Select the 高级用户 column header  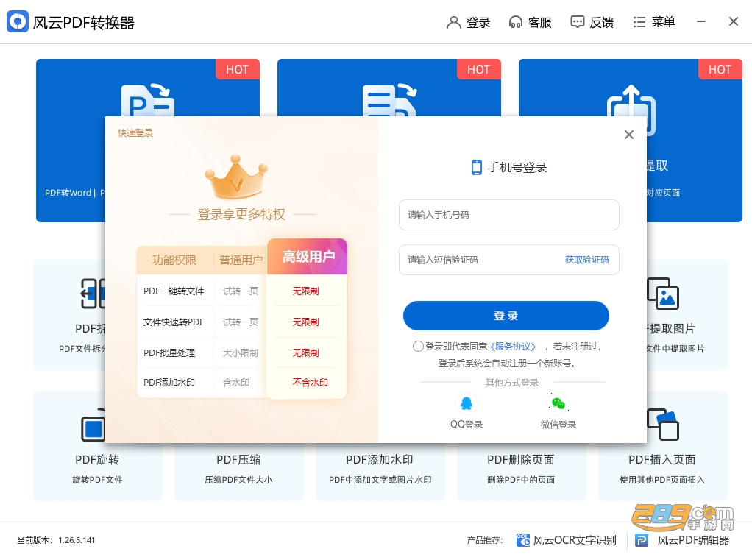(307, 257)
